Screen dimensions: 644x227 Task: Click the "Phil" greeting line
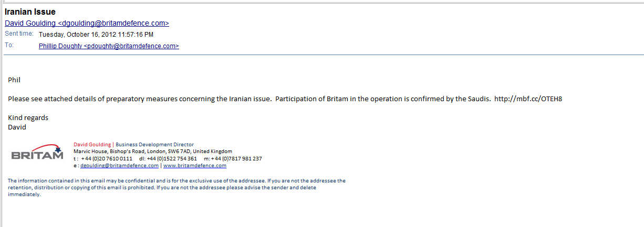pos(14,80)
